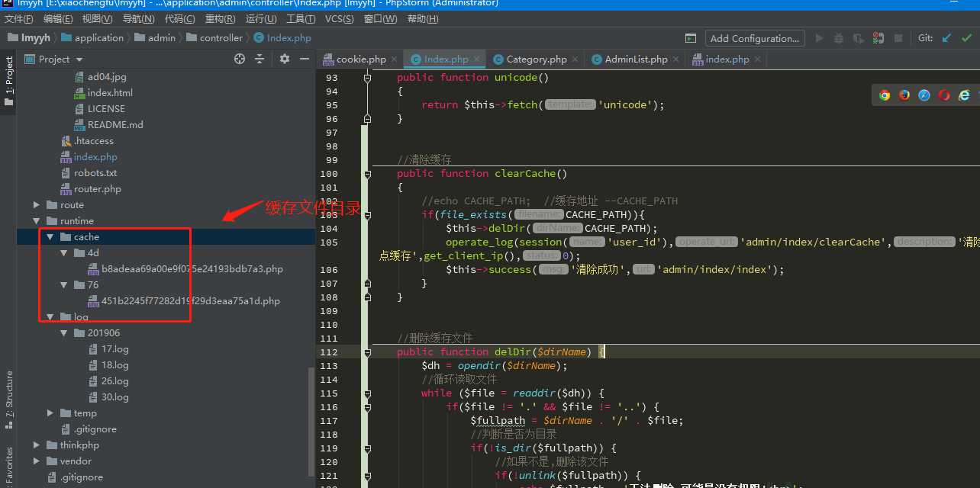This screenshot has height=488, width=980.
Task: Open in Chrome browser icon
Action: click(885, 95)
